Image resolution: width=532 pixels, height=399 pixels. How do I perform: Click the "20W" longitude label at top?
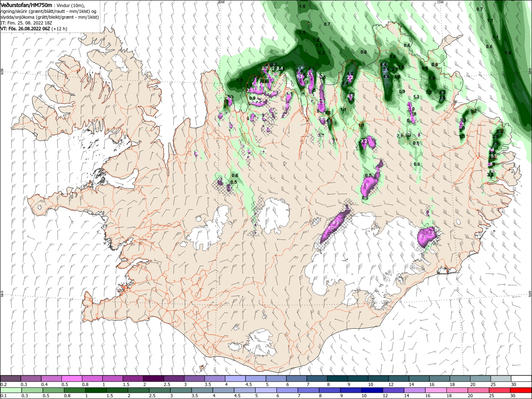[221, 2]
